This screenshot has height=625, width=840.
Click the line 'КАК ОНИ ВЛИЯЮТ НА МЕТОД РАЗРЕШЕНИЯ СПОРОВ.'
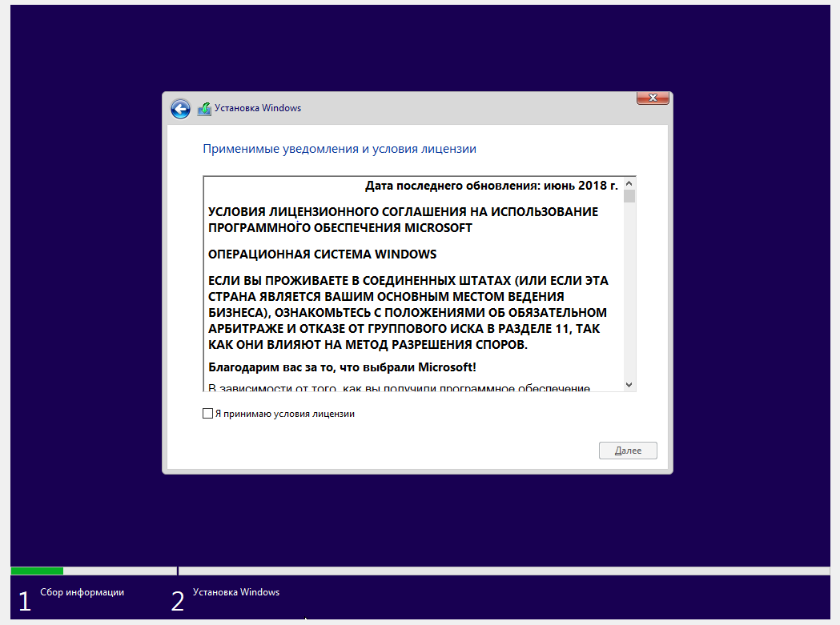coord(368,345)
